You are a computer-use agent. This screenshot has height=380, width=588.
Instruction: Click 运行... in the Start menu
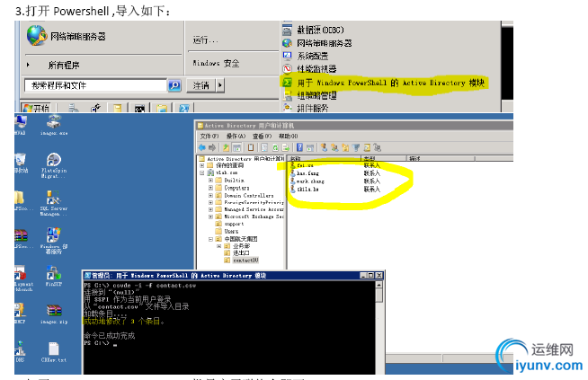pos(205,40)
